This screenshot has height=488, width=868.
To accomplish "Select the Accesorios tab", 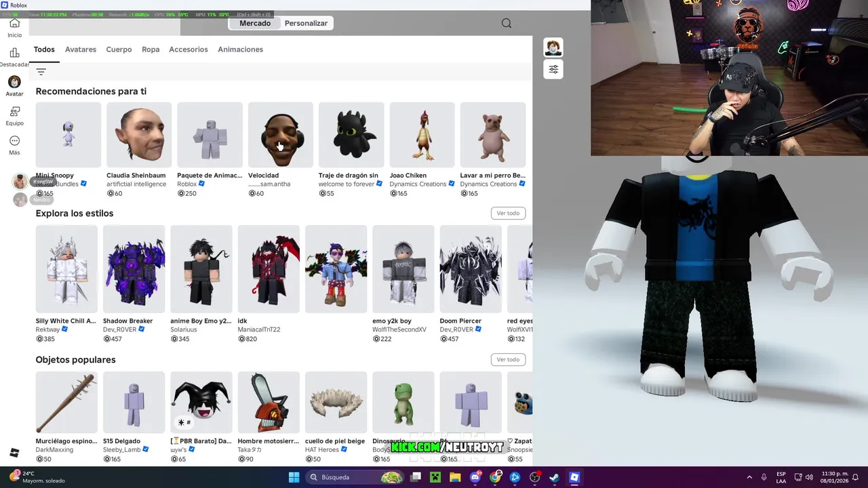I will coord(189,49).
